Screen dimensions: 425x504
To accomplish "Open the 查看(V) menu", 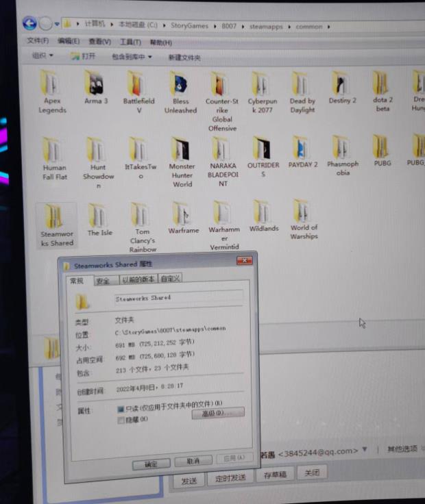I will pyautogui.click(x=99, y=42).
